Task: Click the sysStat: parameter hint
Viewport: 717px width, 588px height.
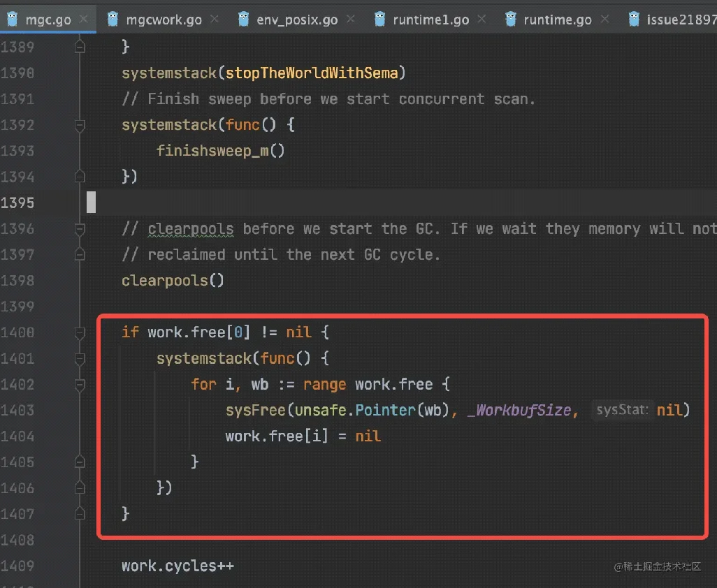Action: (623, 410)
